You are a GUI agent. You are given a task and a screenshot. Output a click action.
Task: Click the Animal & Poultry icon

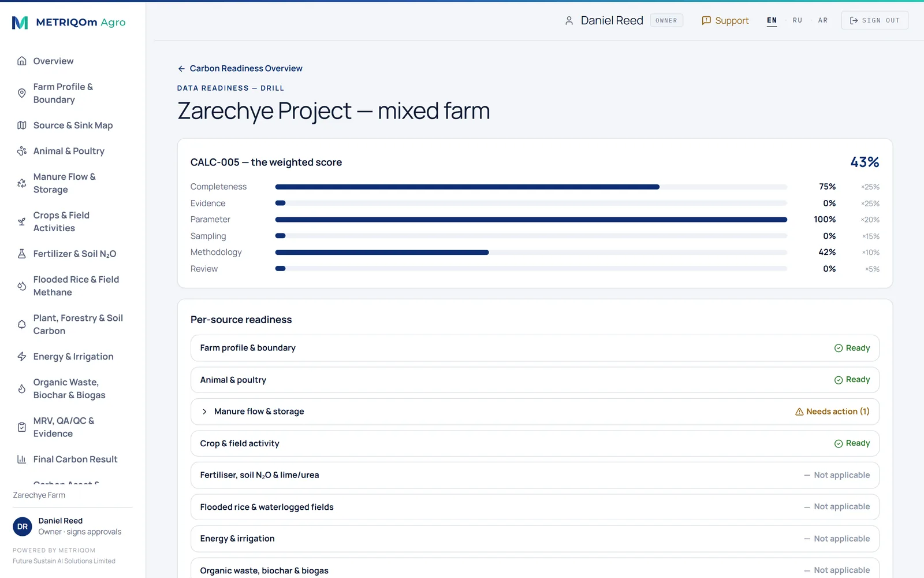[22, 151]
